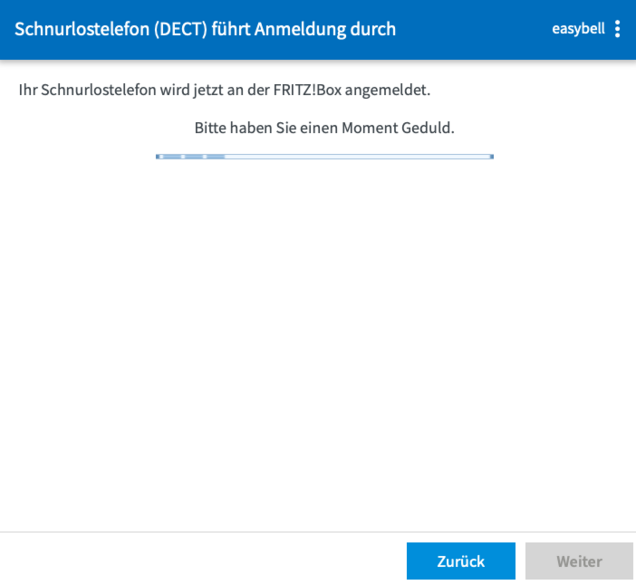
Task: Select the 'Ihr Schnurlostelefon wird jetzt' message text
Action: click(130, 90)
